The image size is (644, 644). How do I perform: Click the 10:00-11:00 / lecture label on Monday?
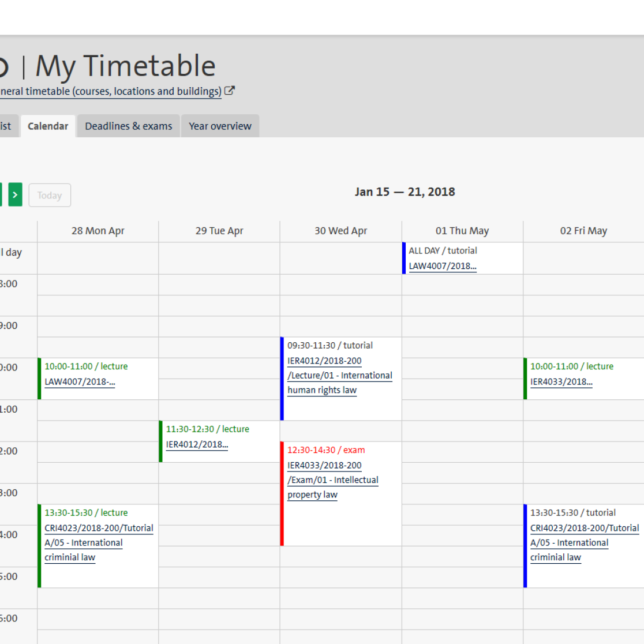click(x=86, y=366)
